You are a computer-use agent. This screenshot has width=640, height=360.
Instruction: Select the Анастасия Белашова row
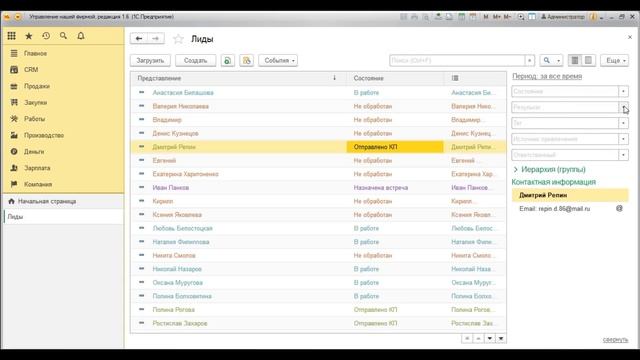click(x=318, y=93)
